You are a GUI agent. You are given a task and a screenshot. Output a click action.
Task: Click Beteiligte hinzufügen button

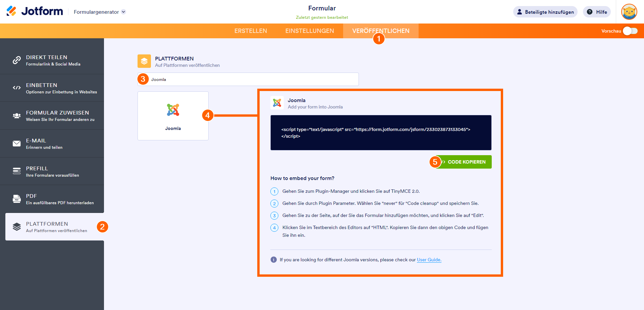pos(545,12)
